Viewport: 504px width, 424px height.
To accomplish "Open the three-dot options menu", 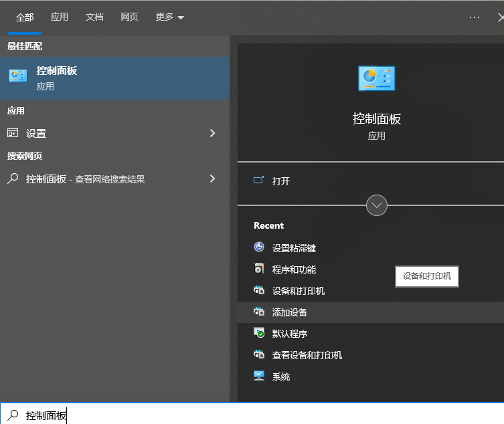I will click(x=475, y=17).
